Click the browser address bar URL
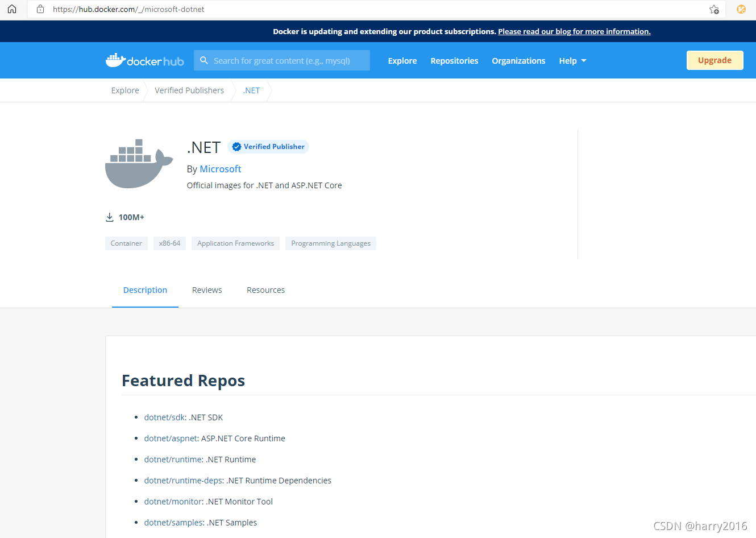Image resolution: width=756 pixels, height=538 pixels. [x=128, y=9]
